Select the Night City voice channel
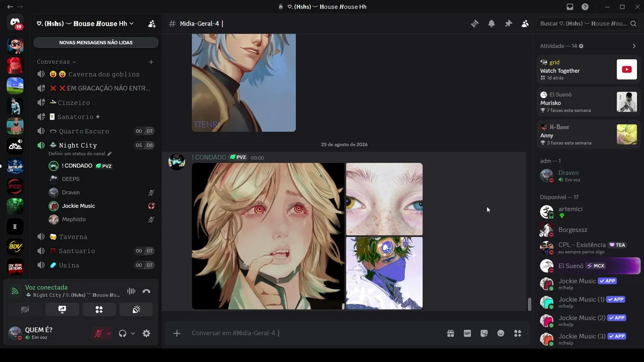Image resolution: width=644 pixels, height=362 pixels. tap(96, 145)
